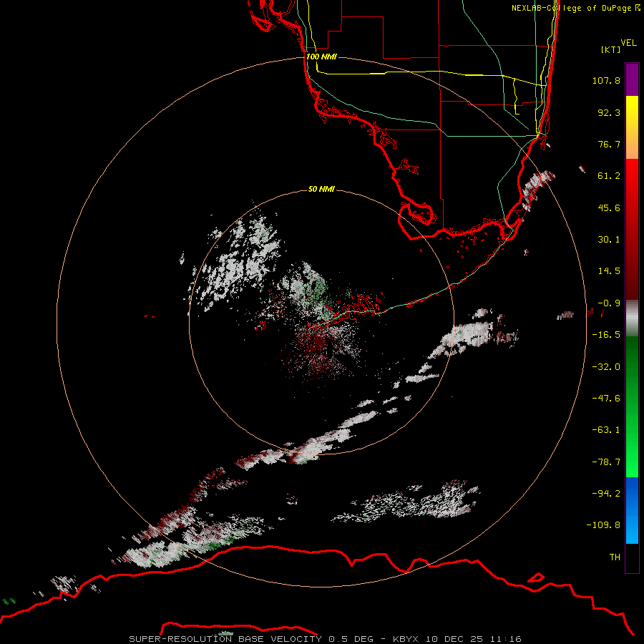Click the -32.0 velocity legend value
This screenshot has width=644, height=644.
coord(606,367)
